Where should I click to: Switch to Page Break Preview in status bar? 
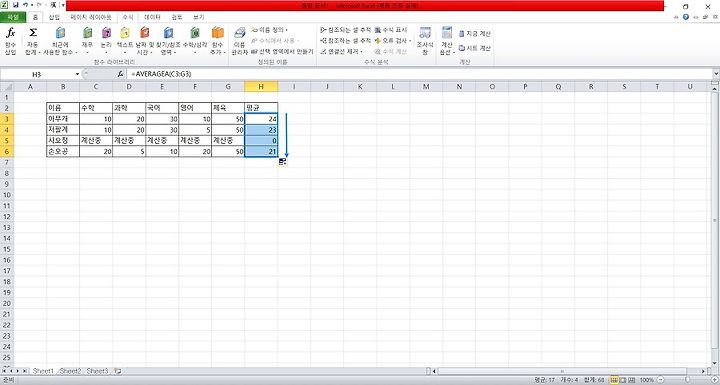632,380
